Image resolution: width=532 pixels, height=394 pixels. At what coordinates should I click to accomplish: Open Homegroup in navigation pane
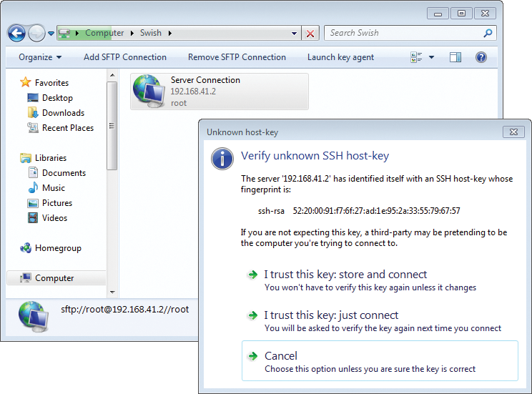coord(57,248)
